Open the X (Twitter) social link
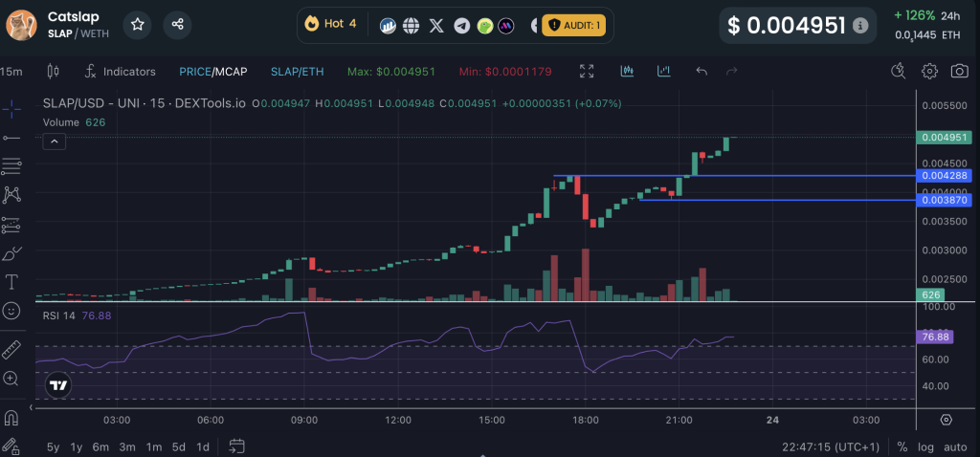 click(x=436, y=26)
